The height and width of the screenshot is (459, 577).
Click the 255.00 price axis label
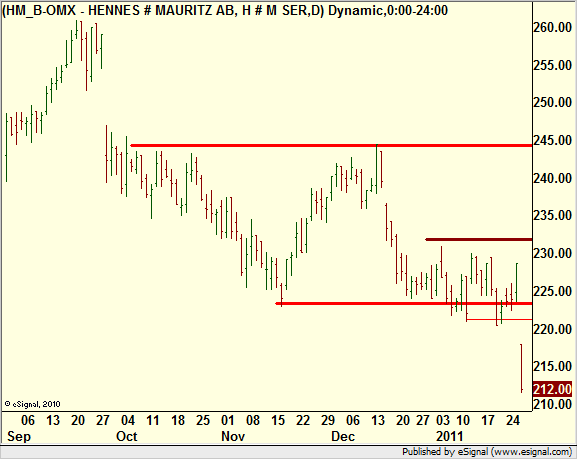tap(553, 65)
